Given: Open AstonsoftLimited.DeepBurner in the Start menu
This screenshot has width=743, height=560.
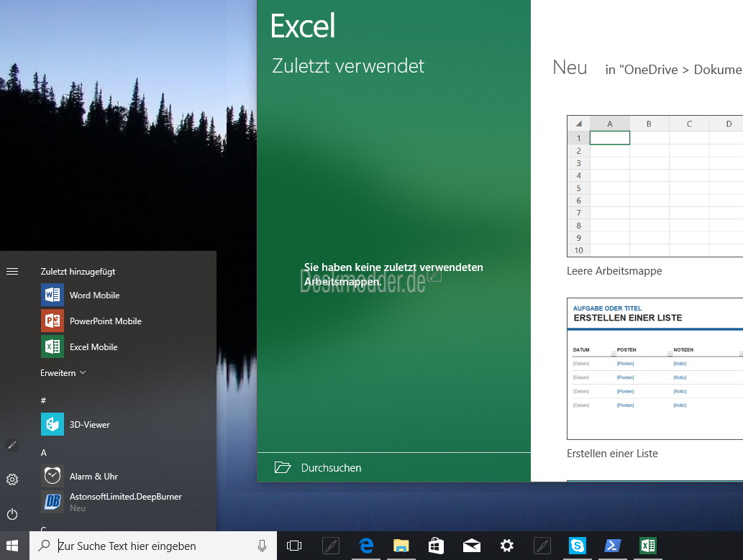Looking at the screenshot, I should point(111,502).
